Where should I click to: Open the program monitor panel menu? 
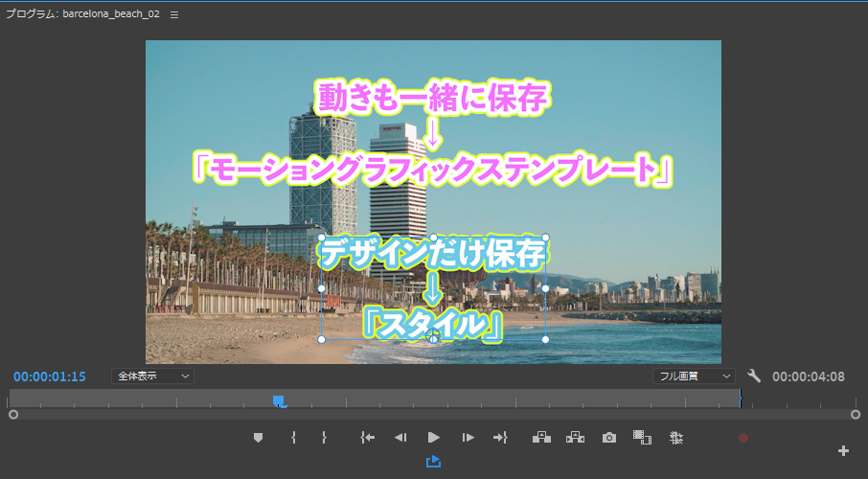coord(174,15)
